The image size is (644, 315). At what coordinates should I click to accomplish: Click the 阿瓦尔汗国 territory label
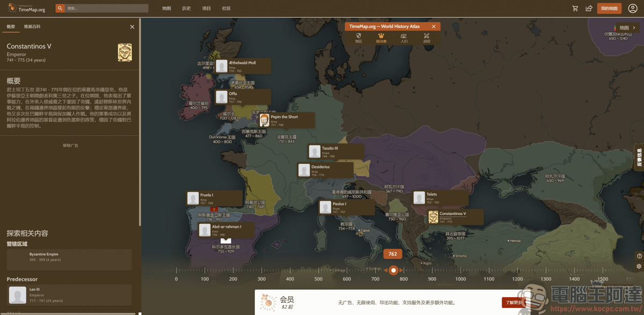[394, 189]
